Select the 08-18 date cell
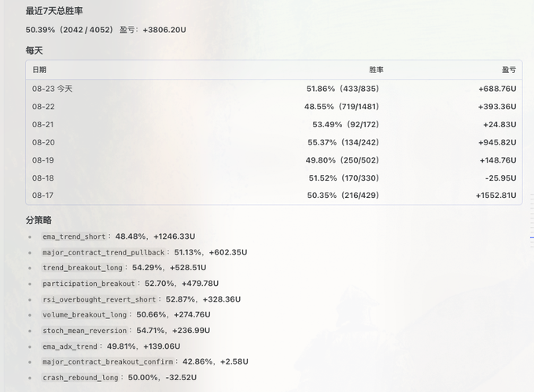Image resolution: width=534 pixels, height=392 pixels. (43, 178)
